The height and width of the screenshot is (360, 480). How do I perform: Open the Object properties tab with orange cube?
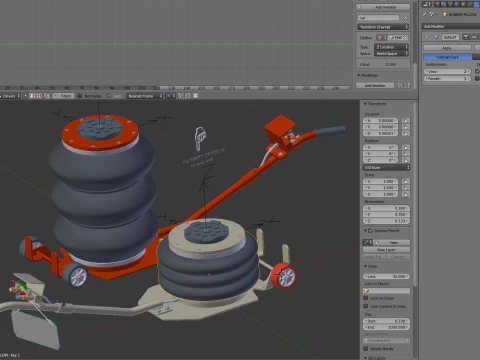click(x=463, y=4)
